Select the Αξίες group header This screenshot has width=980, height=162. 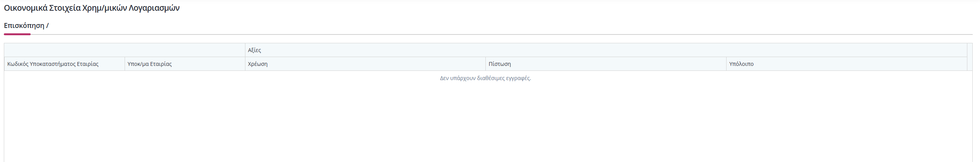point(606,50)
